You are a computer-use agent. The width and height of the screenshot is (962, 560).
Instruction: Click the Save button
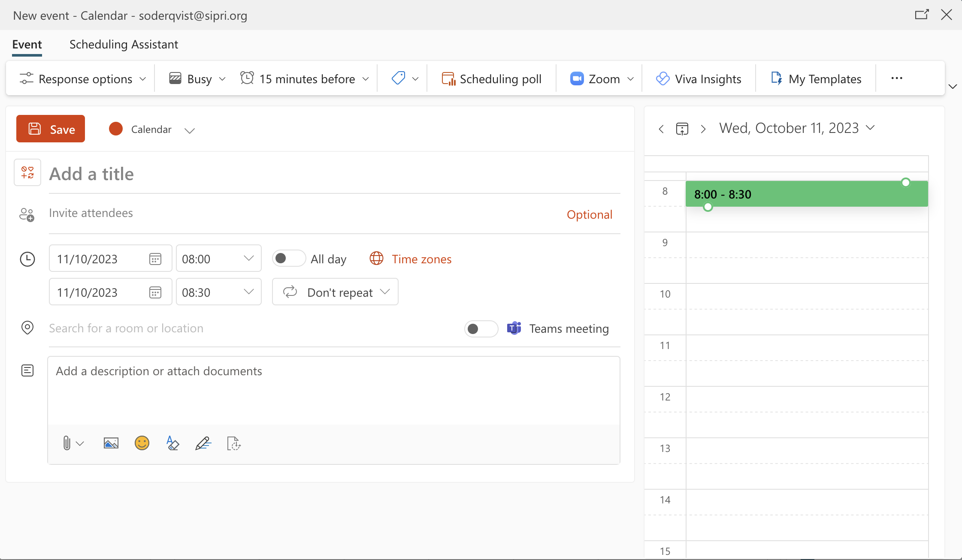click(51, 129)
